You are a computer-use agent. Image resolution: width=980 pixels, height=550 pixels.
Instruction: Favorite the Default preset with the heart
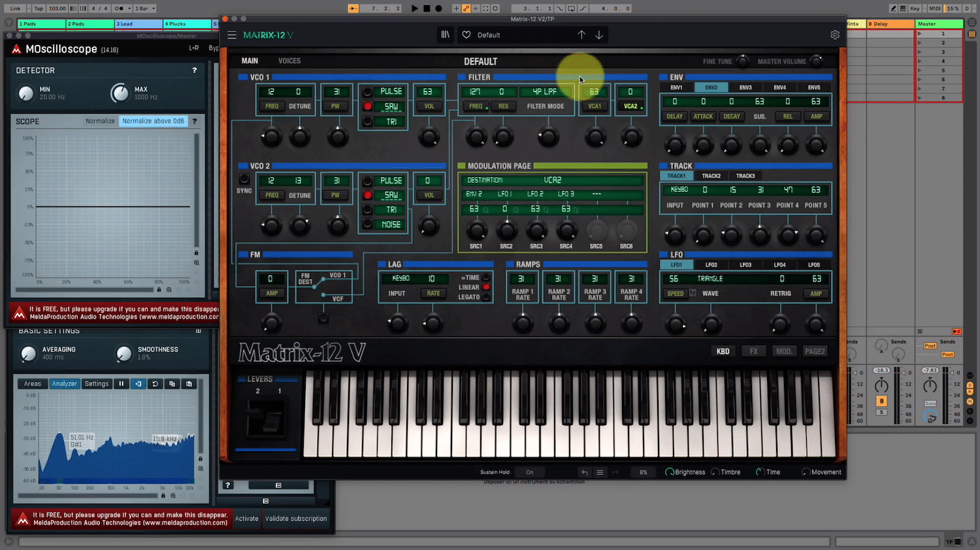tap(466, 35)
